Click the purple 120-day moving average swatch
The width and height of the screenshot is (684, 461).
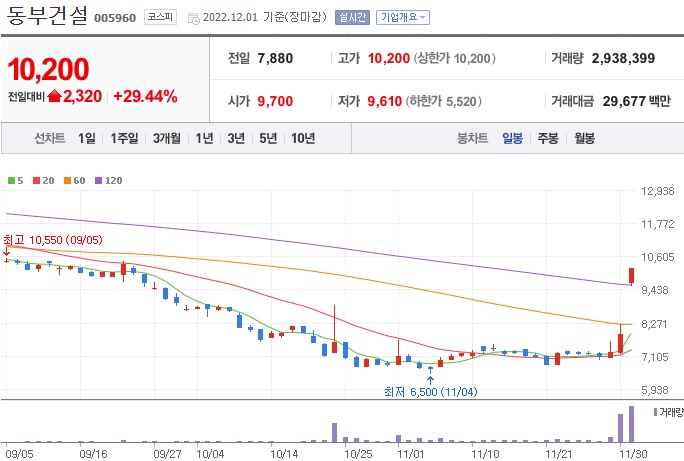coord(99,181)
